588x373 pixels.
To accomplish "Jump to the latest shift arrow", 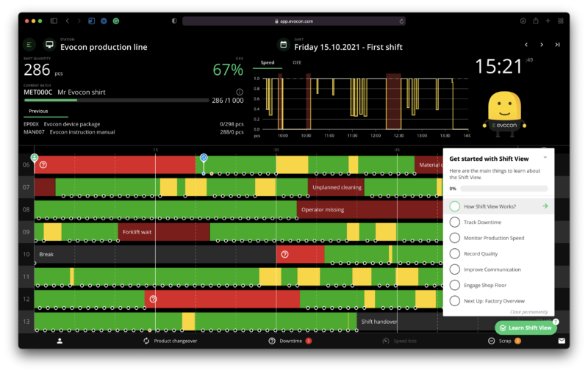I will click(x=558, y=45).
